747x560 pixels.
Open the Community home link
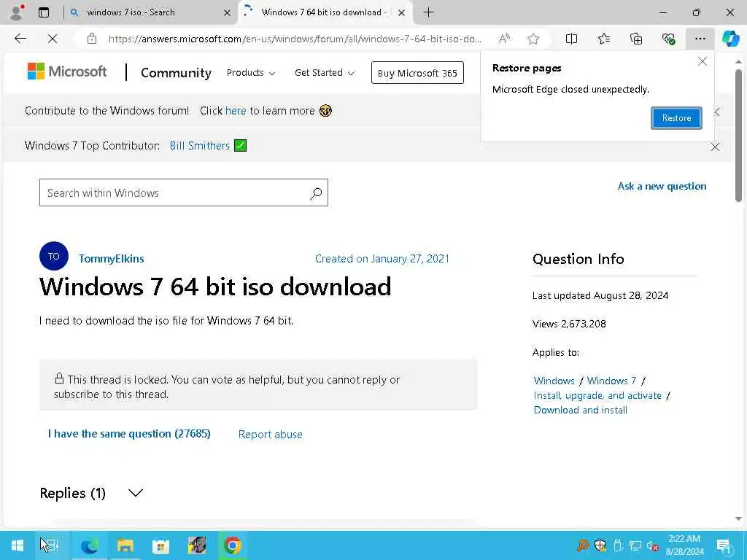click(176, 73)
